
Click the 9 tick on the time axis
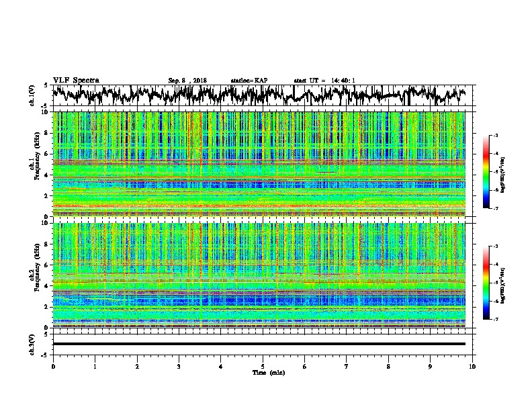pyautogui.click(x=430, y=367)
